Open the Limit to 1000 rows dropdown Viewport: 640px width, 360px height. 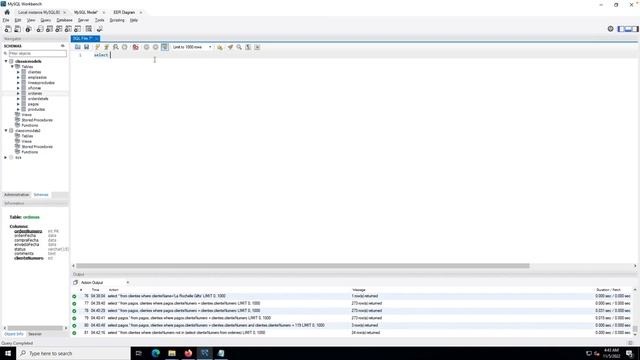(x=192, y=47)
